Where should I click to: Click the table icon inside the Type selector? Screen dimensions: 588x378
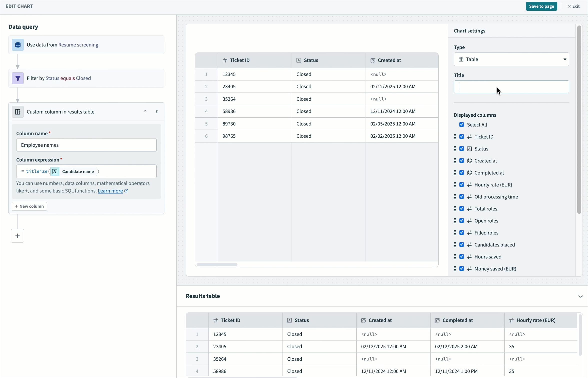click(461, 59)
